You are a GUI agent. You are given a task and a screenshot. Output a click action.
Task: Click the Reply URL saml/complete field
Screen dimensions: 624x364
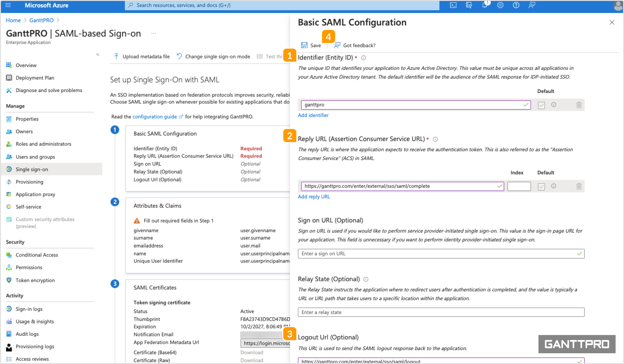tap(402, 186)
